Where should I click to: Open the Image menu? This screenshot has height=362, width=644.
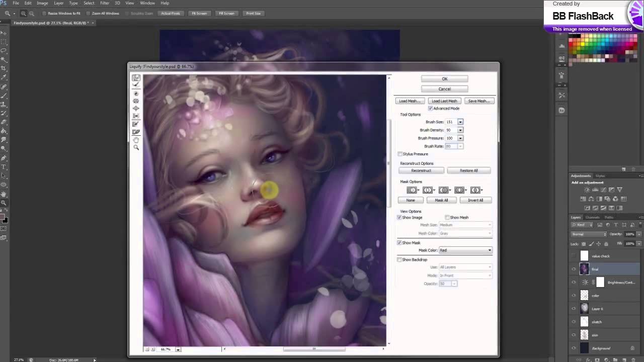[x=42, y=3]
